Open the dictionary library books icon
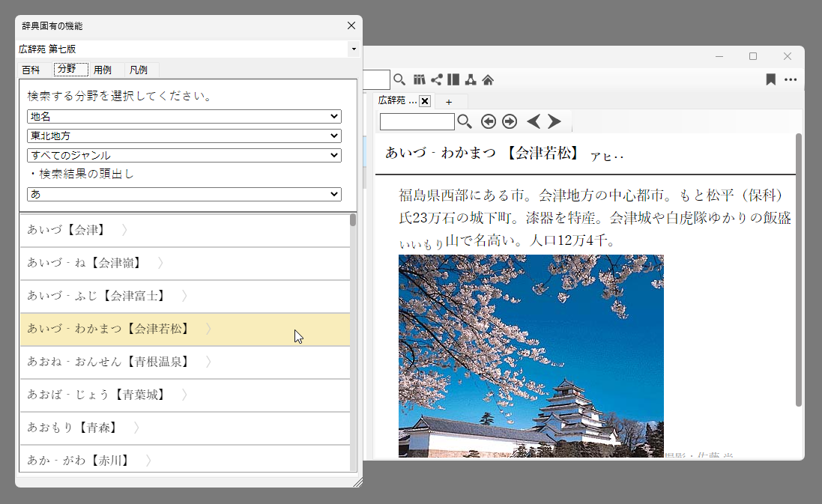822x504 pixels. click(x=419, y=79)
